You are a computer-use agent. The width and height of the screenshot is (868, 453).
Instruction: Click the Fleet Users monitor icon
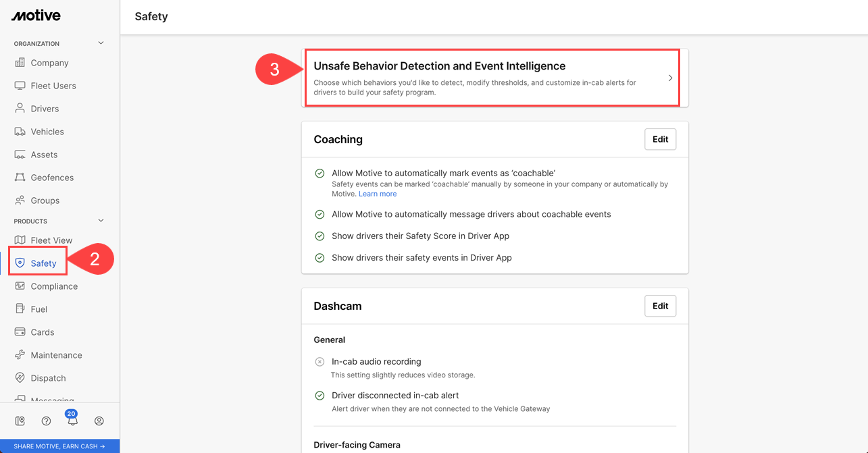point(20,86)
